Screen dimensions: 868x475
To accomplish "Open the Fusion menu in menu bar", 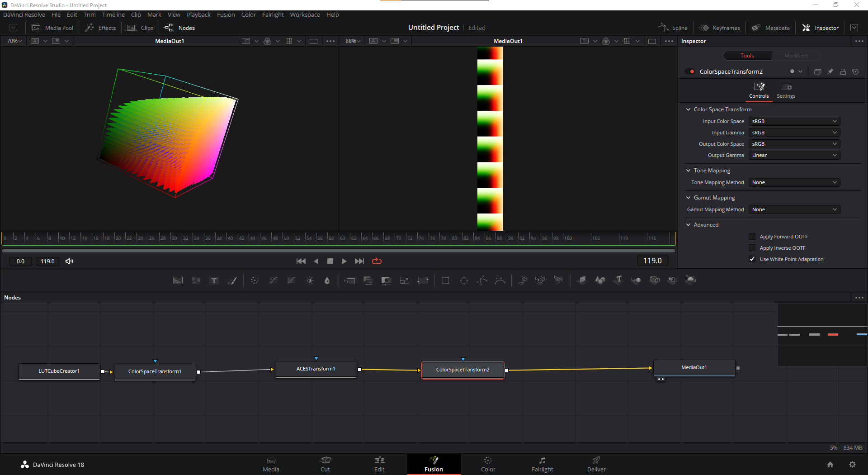I will pos(226,14).
